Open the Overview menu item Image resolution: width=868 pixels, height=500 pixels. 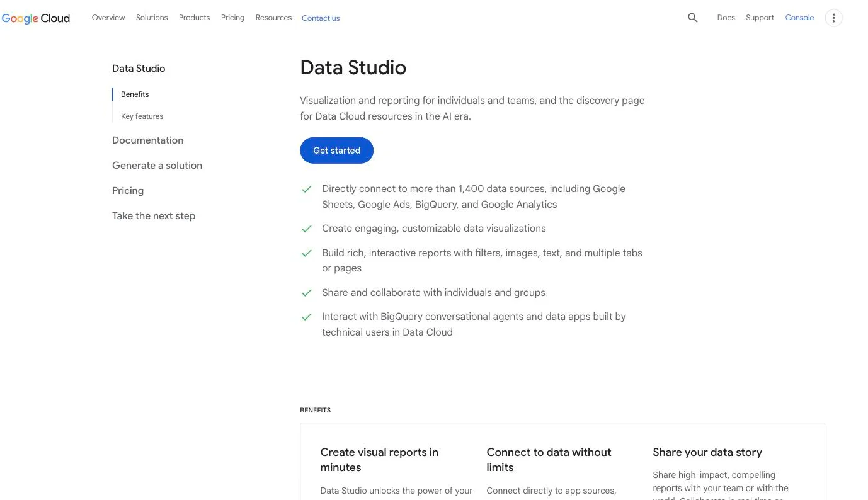click(108, 18)
